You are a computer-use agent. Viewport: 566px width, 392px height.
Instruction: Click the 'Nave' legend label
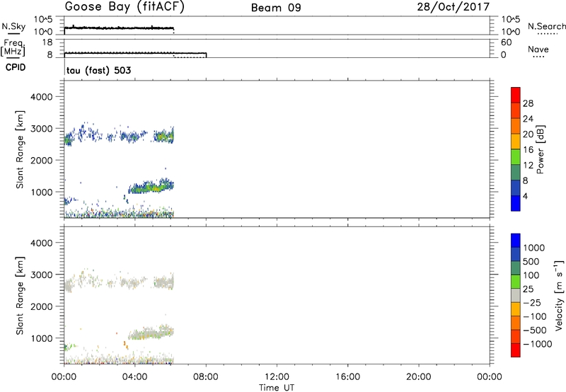point(538,50)
